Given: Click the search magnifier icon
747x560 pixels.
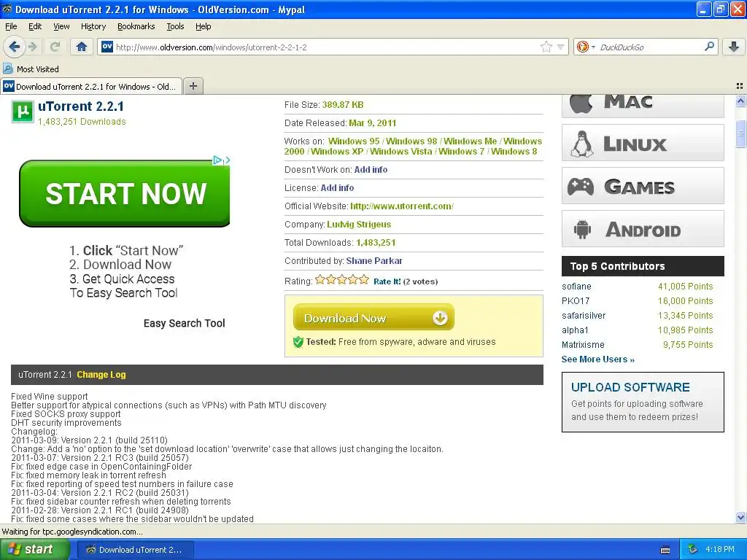Looking at the screenshot, I should 709,47.
